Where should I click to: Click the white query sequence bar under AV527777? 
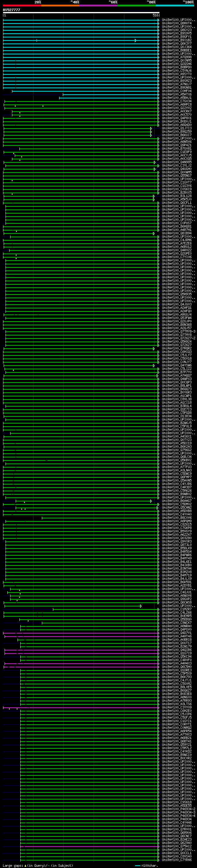[81, 13]
